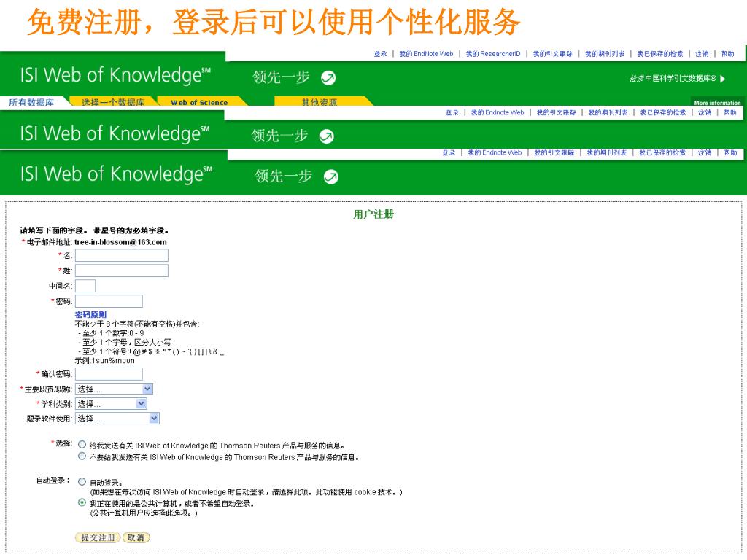
Task: Select radio to receive Thomson Reuters product info
Action: coord(82,445)
